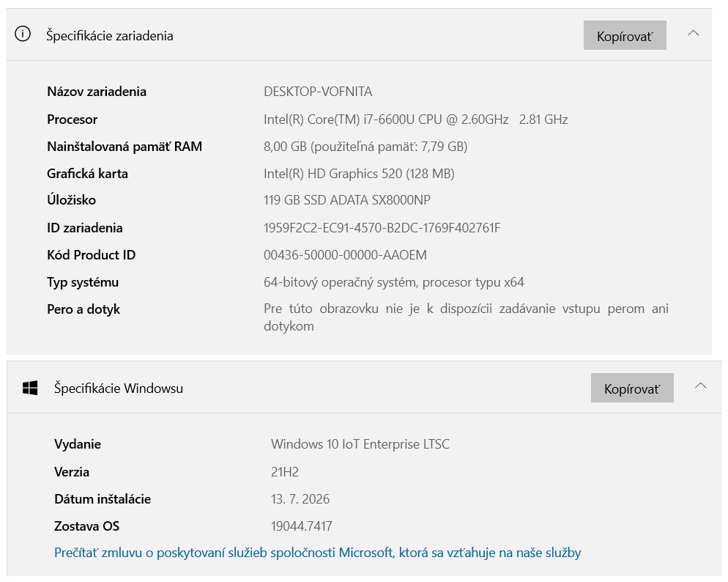Click the Intel HD Graphics 520 value

point(359,174)
